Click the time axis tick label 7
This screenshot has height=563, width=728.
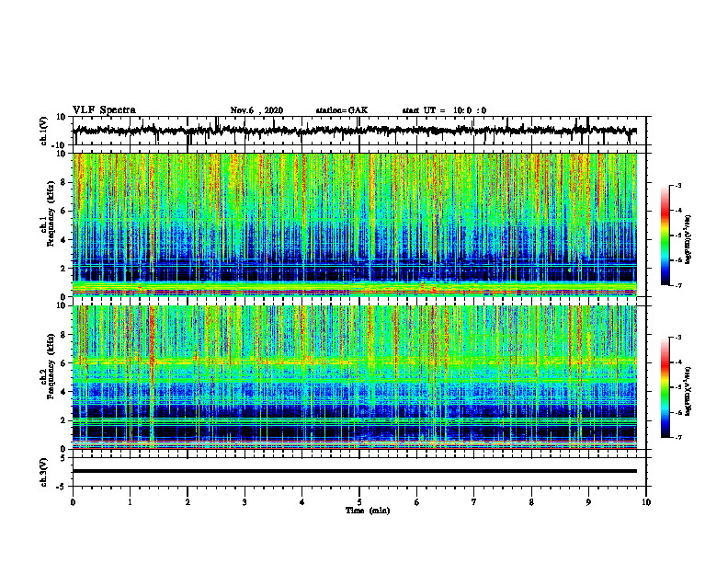pyautogui.click(x=474, y=502)
